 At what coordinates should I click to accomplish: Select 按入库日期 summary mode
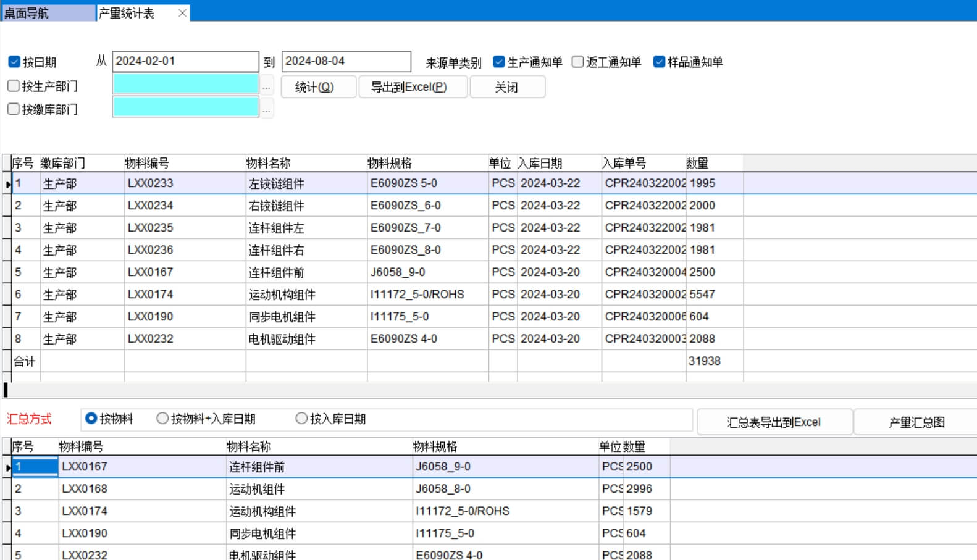tap(301, 419)
